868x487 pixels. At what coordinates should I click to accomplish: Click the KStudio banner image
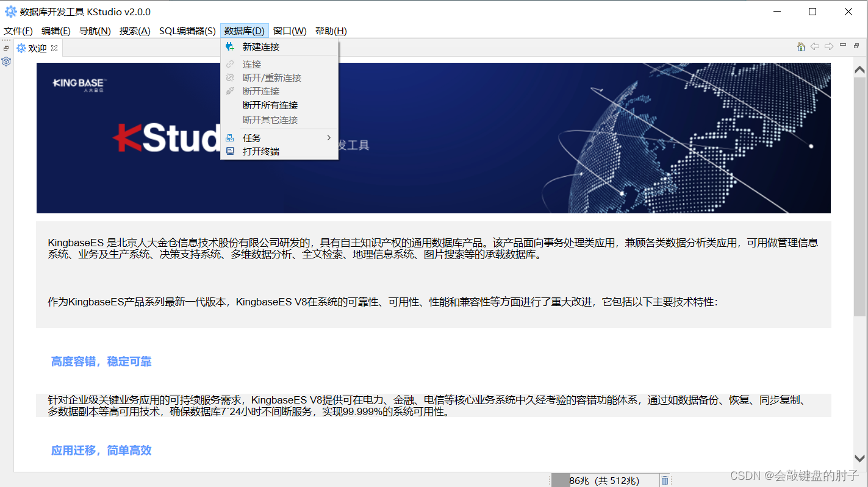tap(434, 138)
